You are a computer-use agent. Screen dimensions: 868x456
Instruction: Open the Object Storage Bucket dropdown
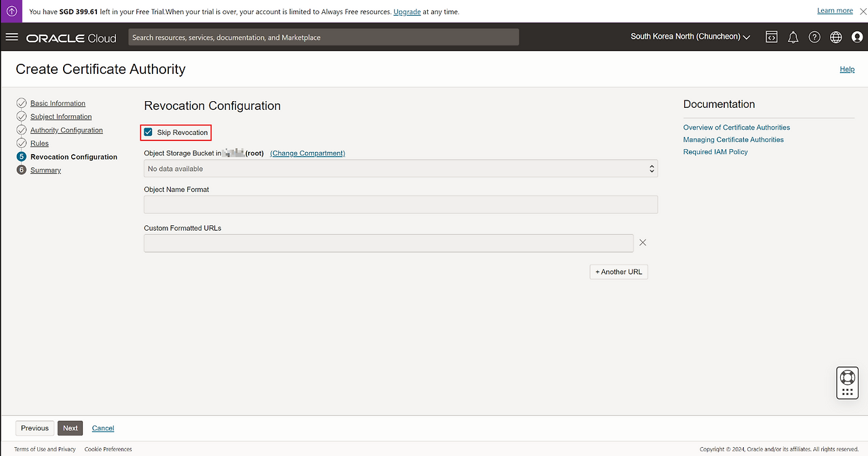[400, 169]
